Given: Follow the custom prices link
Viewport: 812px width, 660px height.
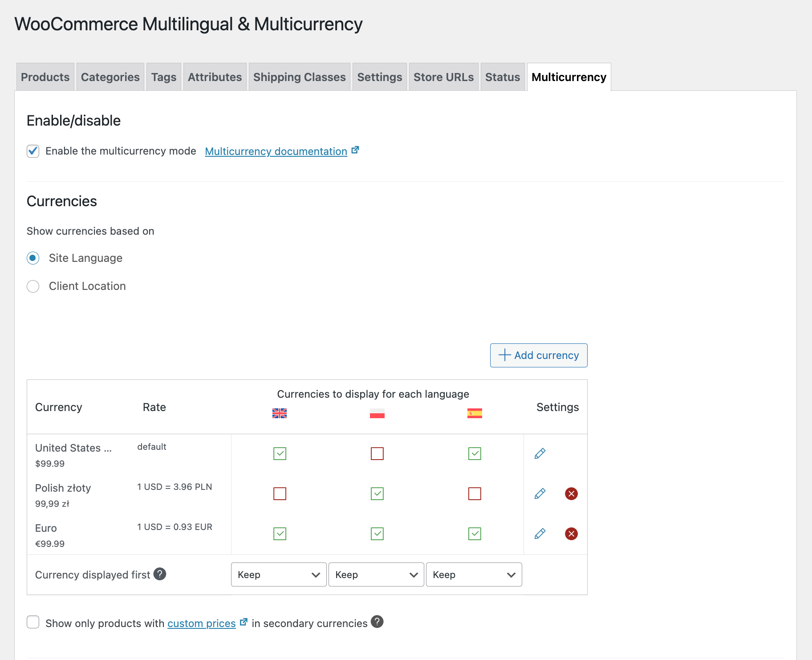Looking at the screenshot, I should click(x=201, y=623).
